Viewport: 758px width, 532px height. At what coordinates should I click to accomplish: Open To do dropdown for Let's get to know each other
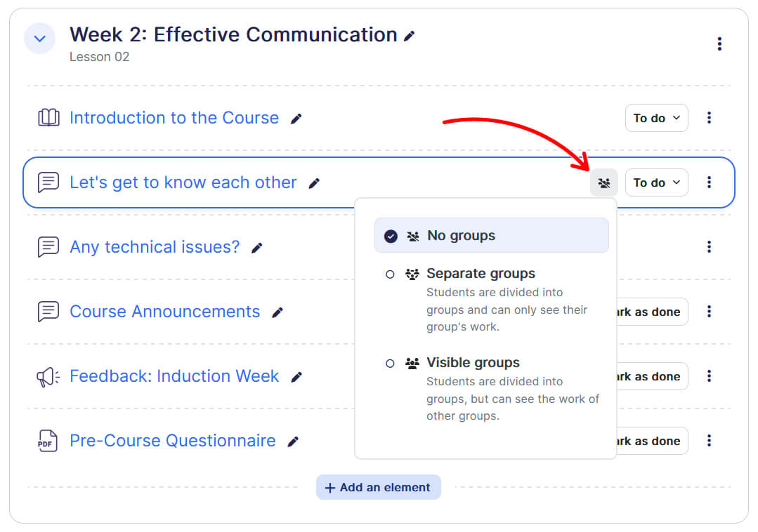(656, 182)
